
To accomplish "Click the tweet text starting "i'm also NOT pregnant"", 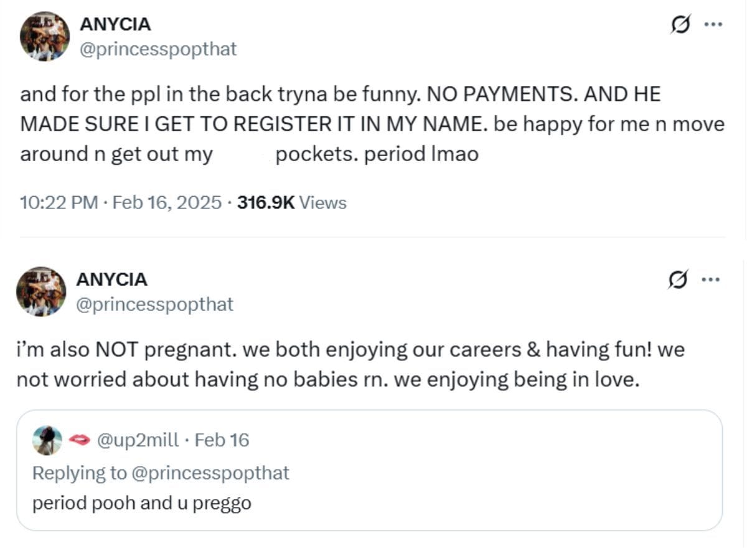I will (x=350, y=365).
